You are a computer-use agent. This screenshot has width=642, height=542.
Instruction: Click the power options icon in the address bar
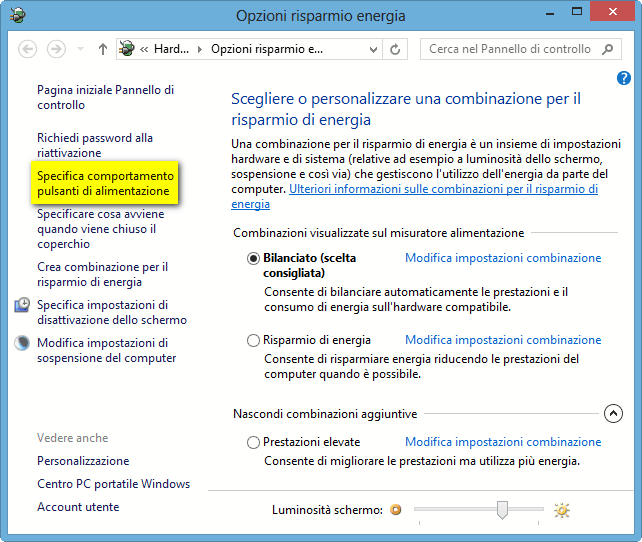click(x=127, y=49)
